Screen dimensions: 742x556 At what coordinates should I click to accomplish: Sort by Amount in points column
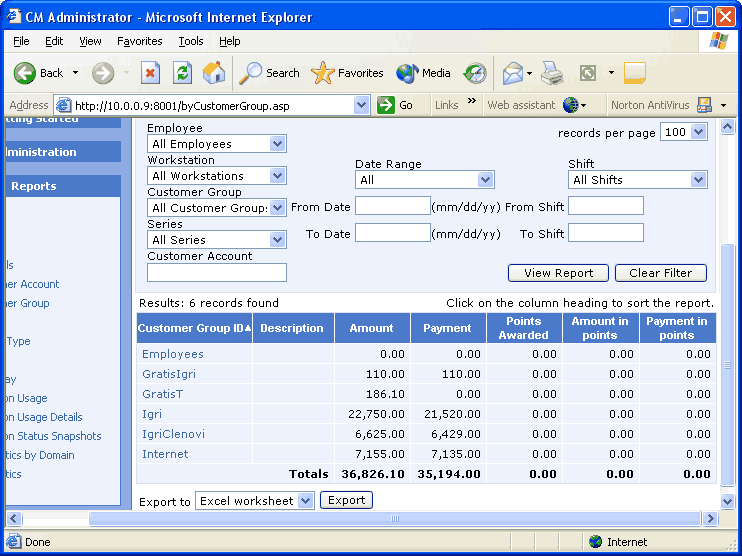[x=600, y=328]
